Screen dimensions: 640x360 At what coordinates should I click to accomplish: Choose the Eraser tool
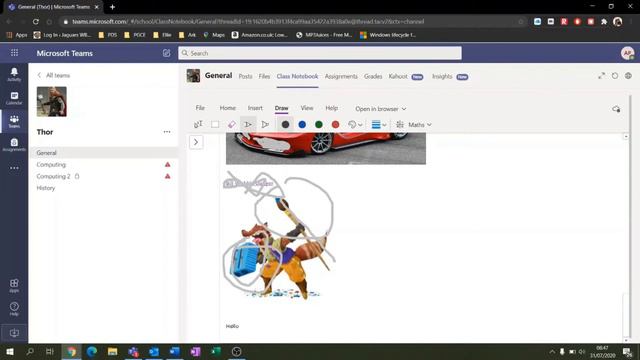coord(231,124)
